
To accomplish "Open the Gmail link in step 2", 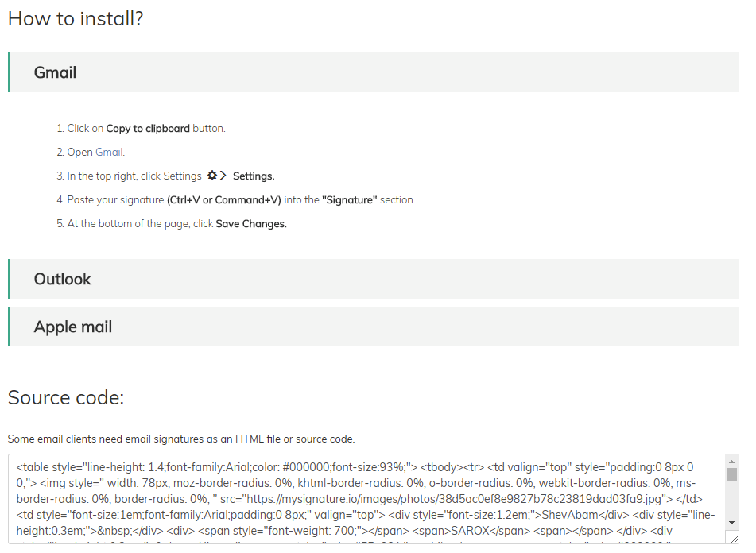I will pos(110,153).
